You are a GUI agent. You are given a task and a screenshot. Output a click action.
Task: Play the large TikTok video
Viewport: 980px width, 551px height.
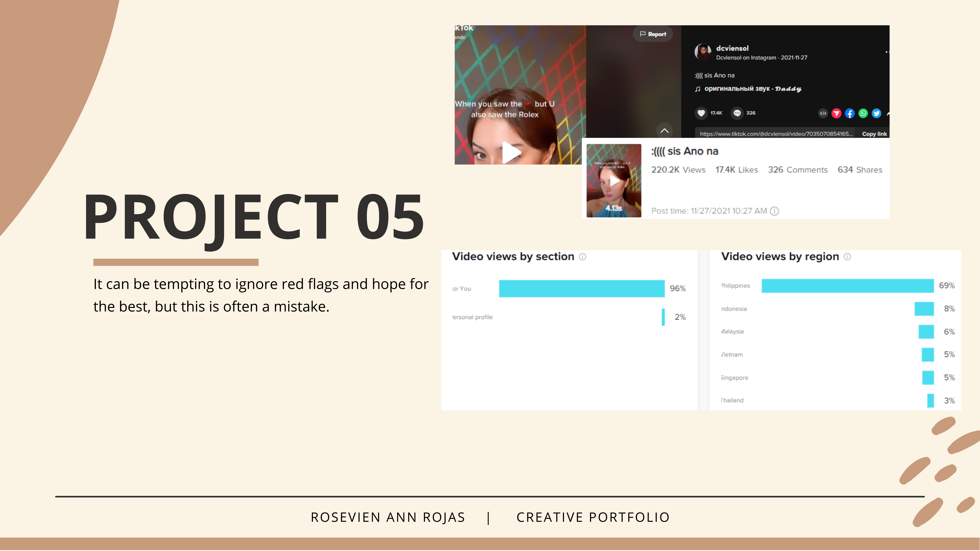511,152
